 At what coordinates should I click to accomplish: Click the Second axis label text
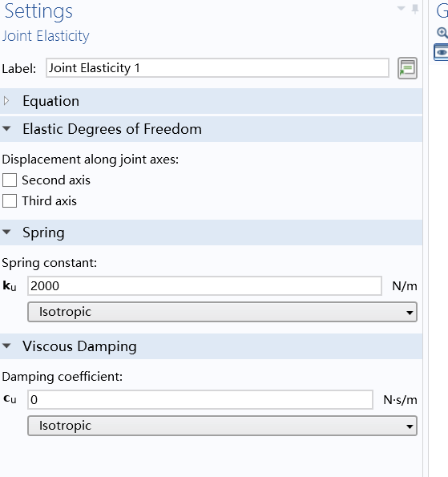[56, 180]
